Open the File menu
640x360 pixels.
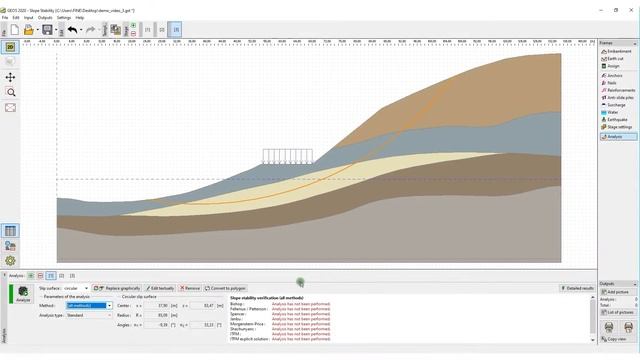5,18
